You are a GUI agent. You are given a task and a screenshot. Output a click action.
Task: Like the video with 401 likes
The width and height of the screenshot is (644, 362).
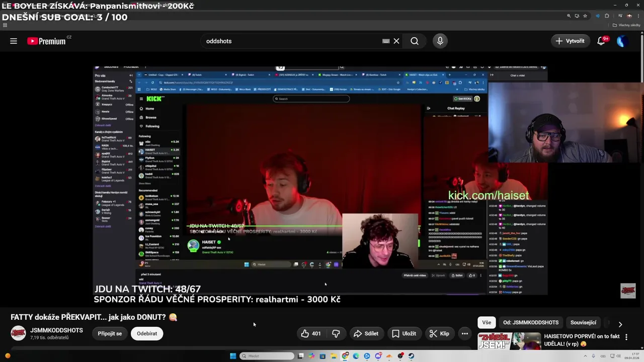[310, 333]
